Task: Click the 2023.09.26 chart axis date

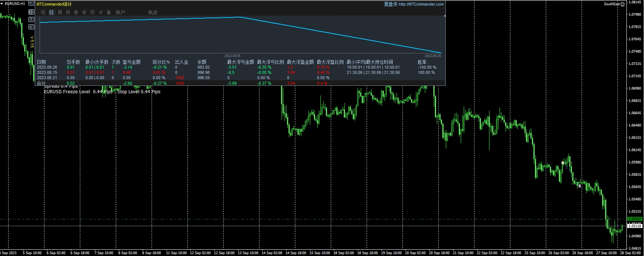Action: coord(433,56)
